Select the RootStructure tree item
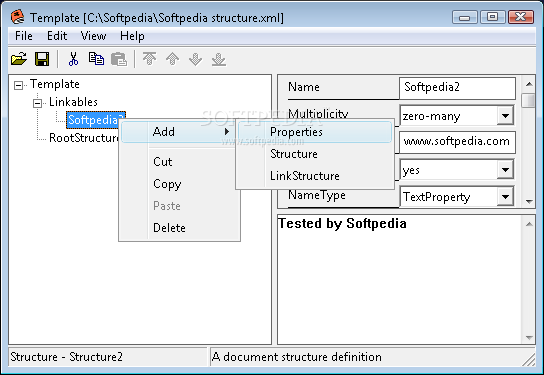This screenshot has height=375, width=544. pos(84,138)
